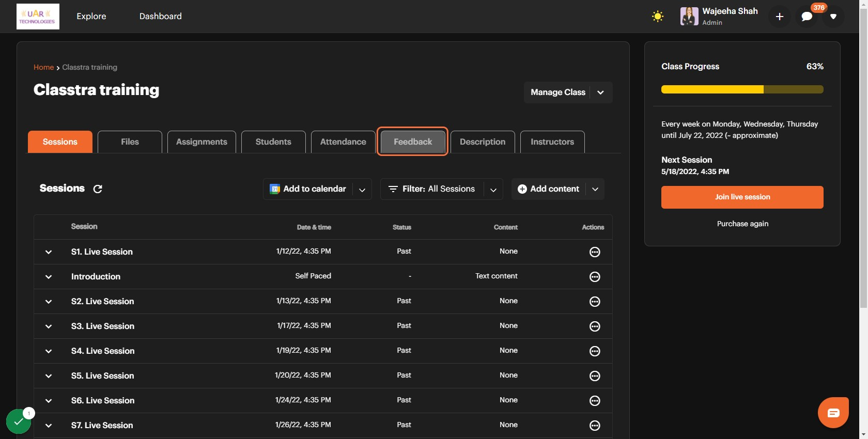Viewport: 868px width, 439px height.
Task: Click the Google Calendar icon
Action: [x=275, y=189]
